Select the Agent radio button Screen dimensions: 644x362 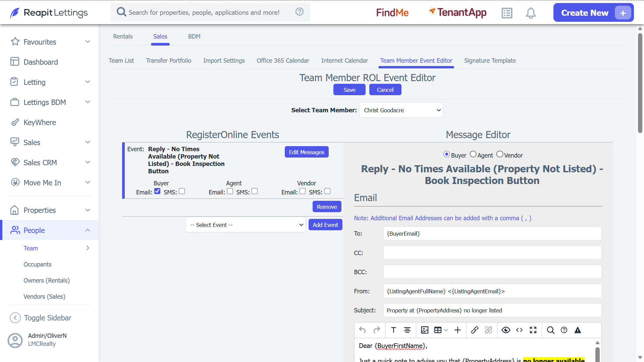pos(473,154)
